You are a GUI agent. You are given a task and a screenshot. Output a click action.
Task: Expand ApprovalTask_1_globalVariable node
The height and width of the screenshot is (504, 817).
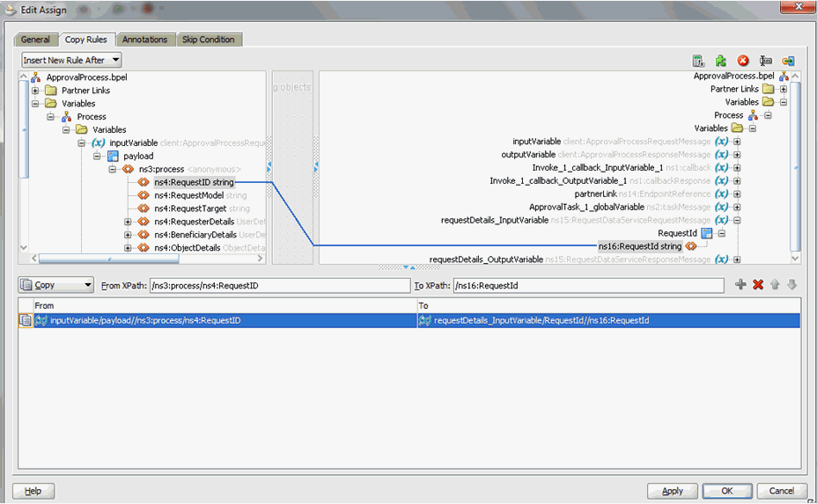pos(737,208)
